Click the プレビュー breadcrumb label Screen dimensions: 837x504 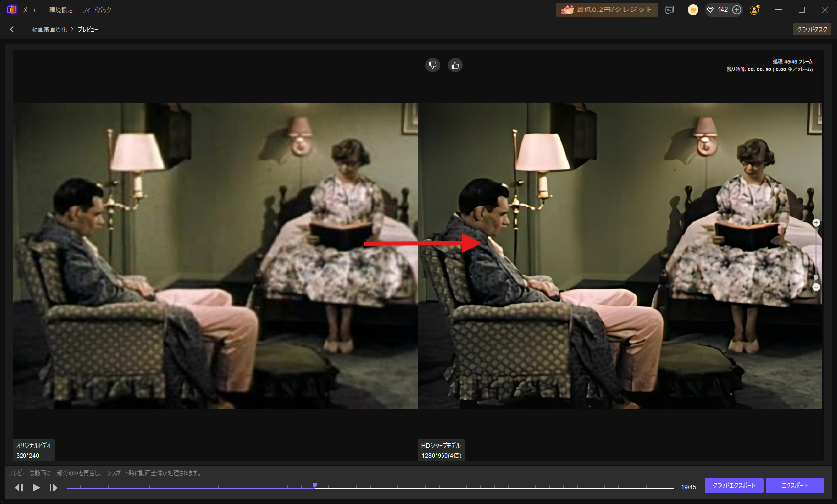pyautogui.click(x=88, y=30)
